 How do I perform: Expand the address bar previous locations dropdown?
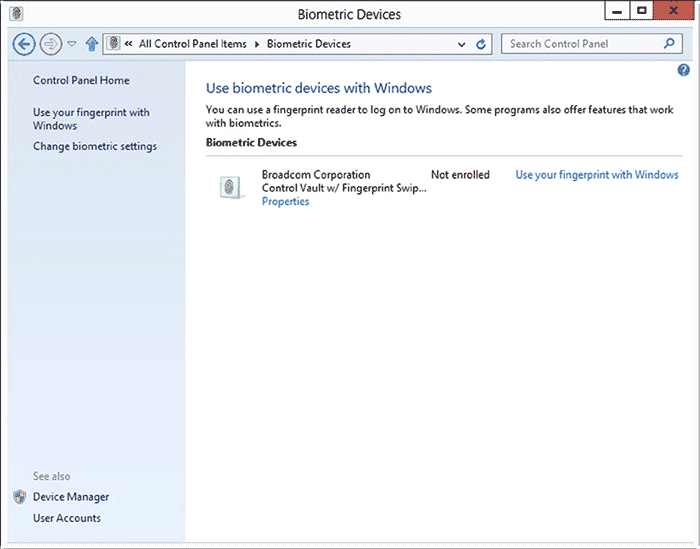click(x=461, y=44)
